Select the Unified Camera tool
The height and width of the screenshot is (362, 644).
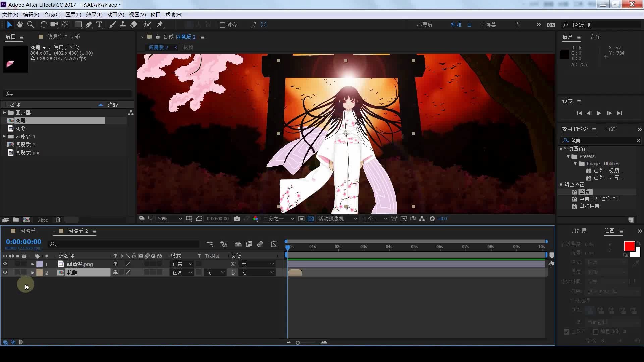(x=54, y=25)
